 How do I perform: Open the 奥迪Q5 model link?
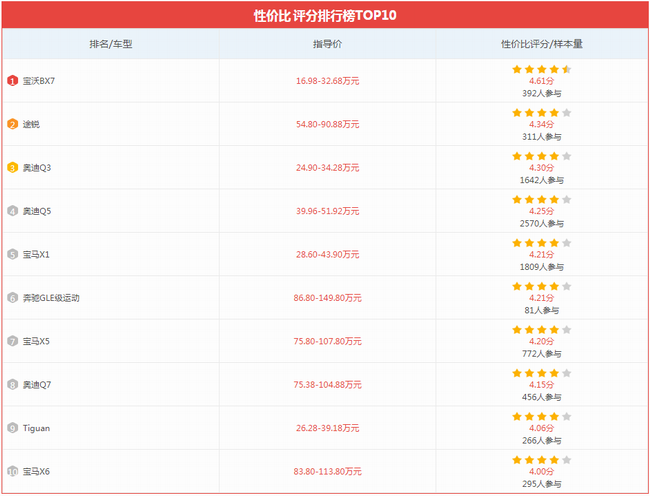(37, 211)
